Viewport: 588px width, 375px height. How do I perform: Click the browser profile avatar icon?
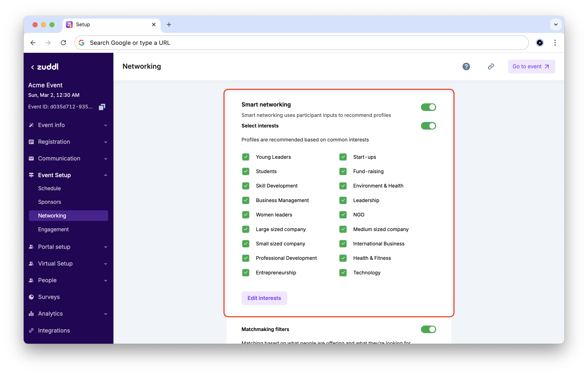click(x=539, y=43)
